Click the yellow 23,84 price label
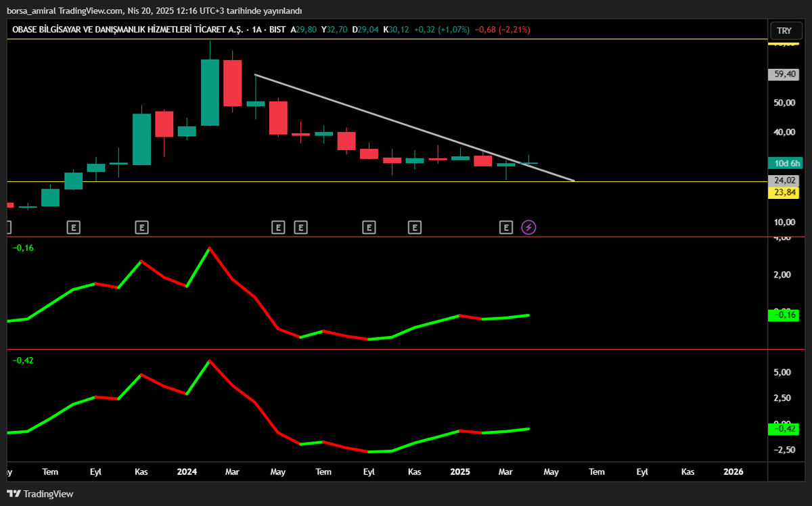 pos(784,193)
